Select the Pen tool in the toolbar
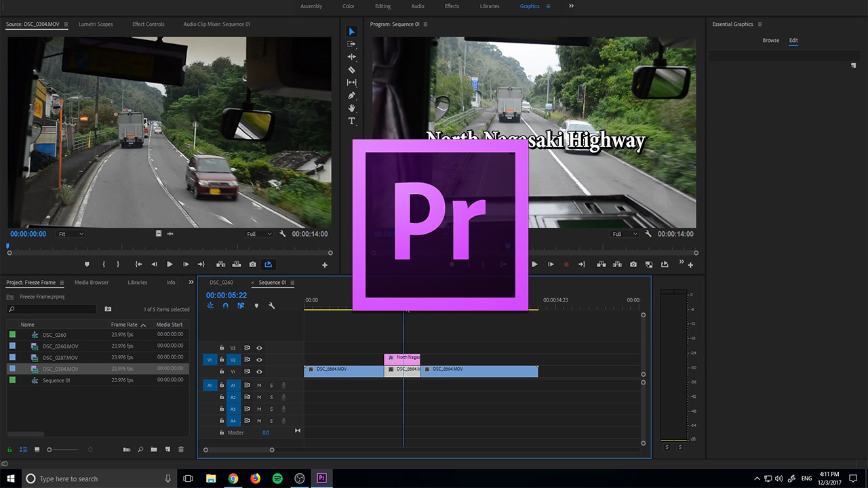868x488 pixels. (351, 96)
